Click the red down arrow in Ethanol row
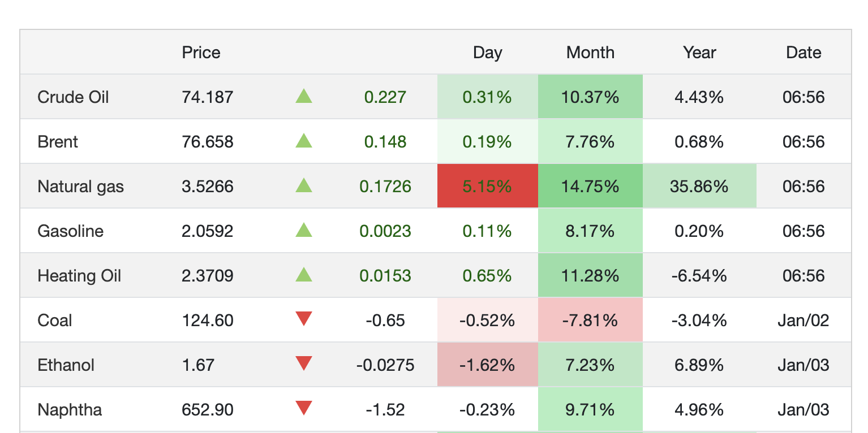 [x=304, y=364]
